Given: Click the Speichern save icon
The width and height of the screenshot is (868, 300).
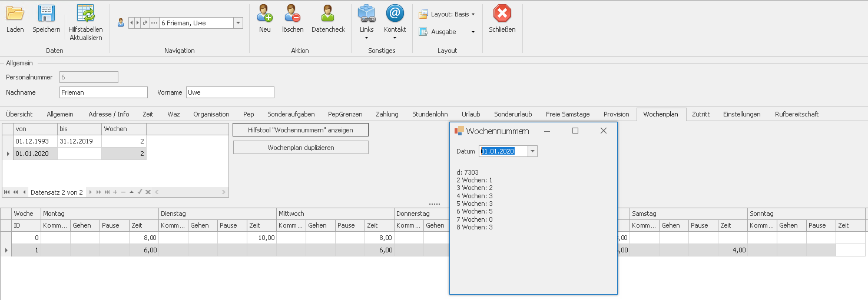Looking at the screenshot, I should [46, 14].
